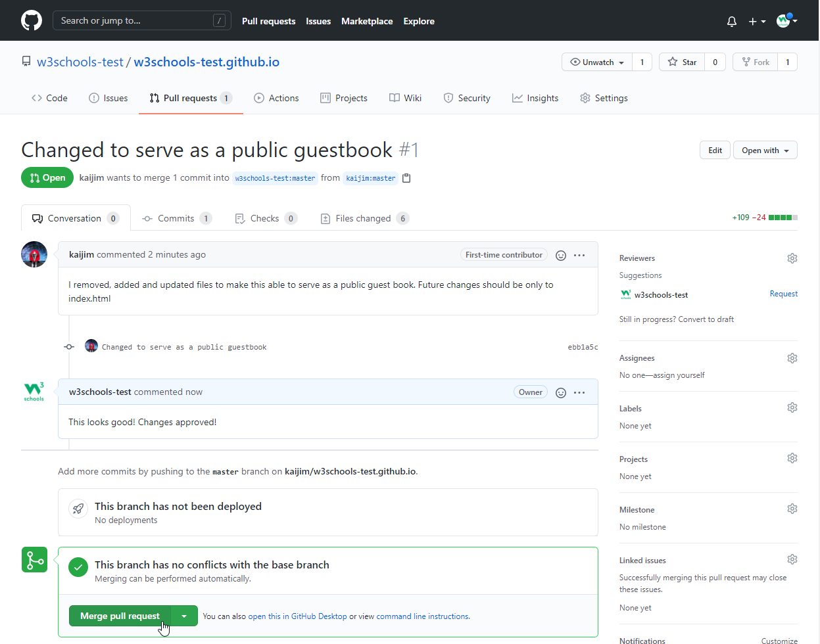The height and width of the screenshot is (644, 820).
Task: Open Labels gear settings
Action: pos(792,407)
